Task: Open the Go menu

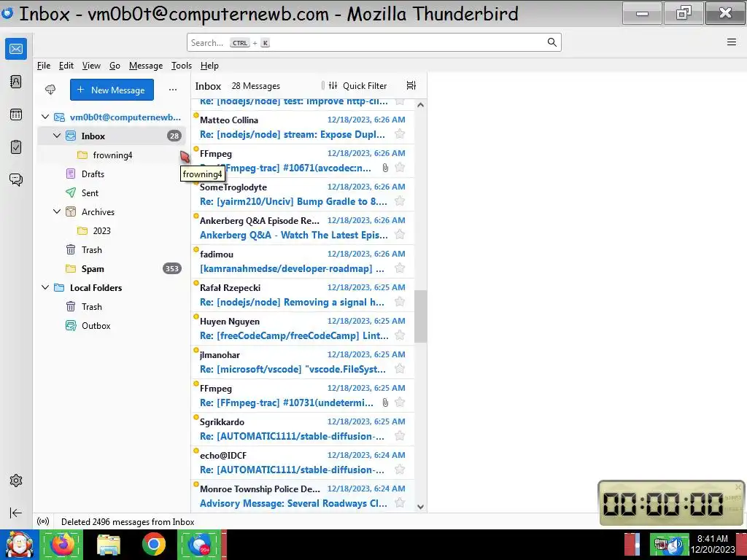Action: pos(115,66)
